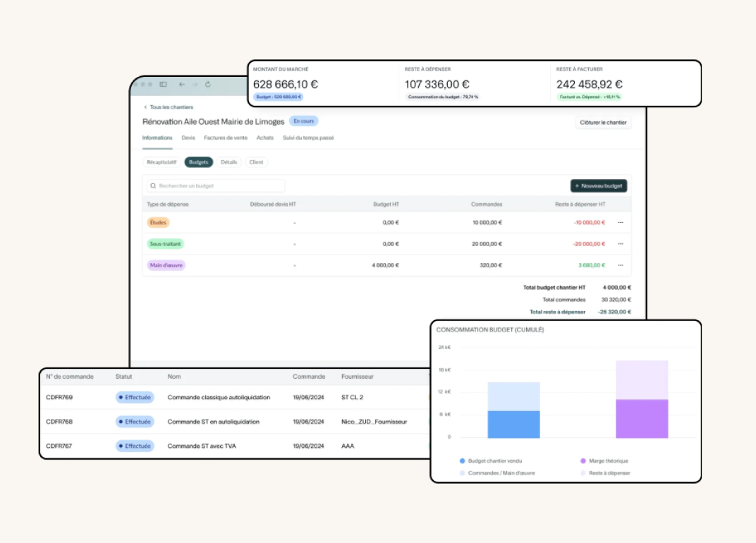This screenshot has height=543, width=756.
Task: Reload the page with the refresh icon
Action: [x=208, y=85]
